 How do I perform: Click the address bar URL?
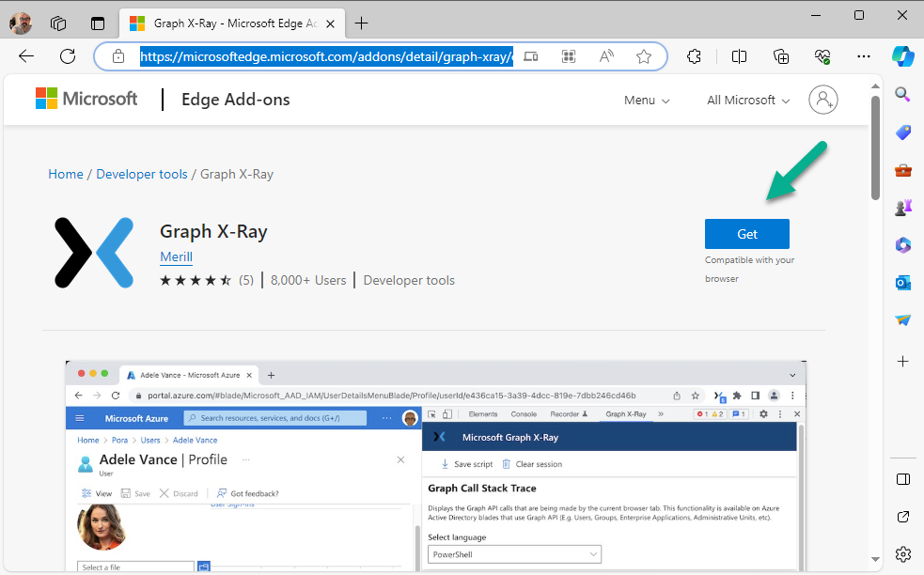326,56
